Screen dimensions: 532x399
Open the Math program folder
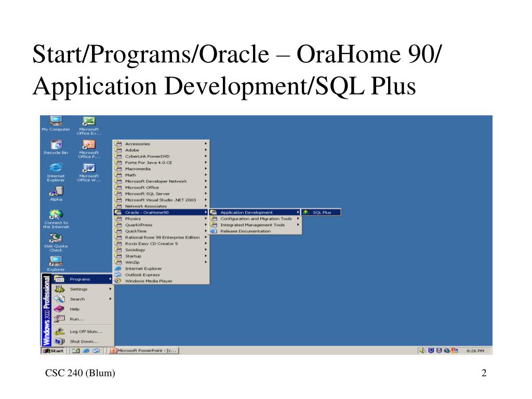click(161, 175)
